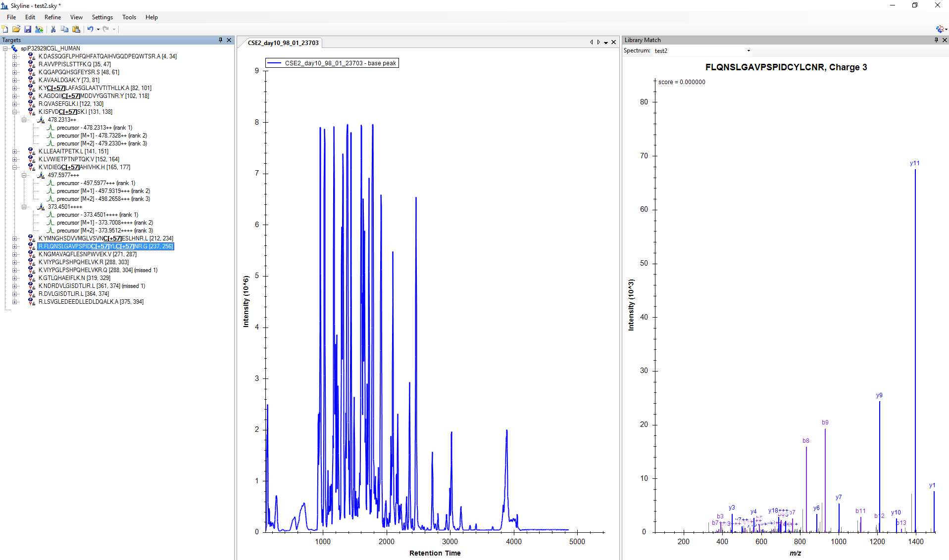Screen dimensions: 949x560
Task: Collapse the sp|P32929|CGL_HUMAN protein node
Action: 5,48
